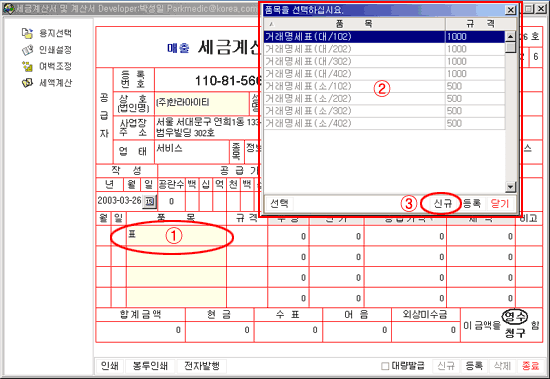550x379 pixels.
Task: Click 선택 in the item selection dialog
Action: tap(279, 203)
